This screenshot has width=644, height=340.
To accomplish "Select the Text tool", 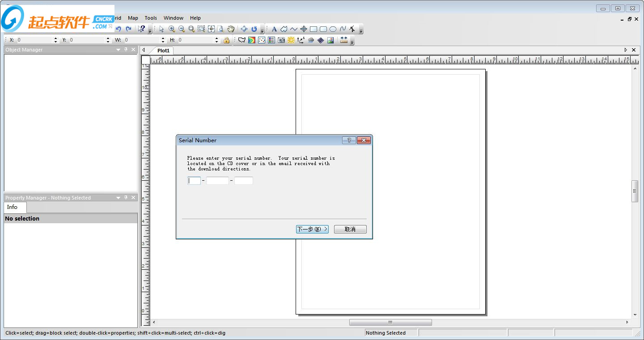I will 274,29.
